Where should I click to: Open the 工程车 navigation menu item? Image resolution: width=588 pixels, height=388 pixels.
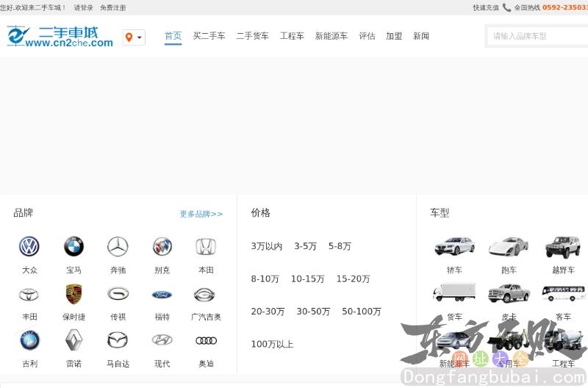(x=292, y=36)
